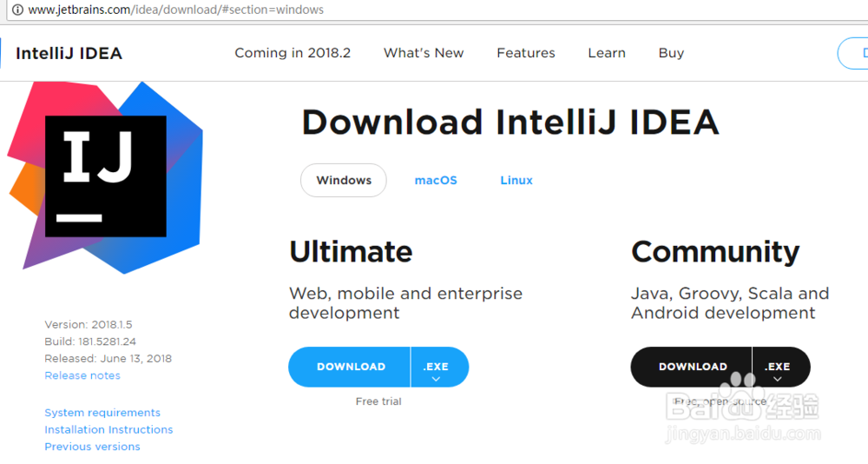Click the Version: 2018.1.5 text
Screen dimensions: 868x464
click(x=89, y=324)
